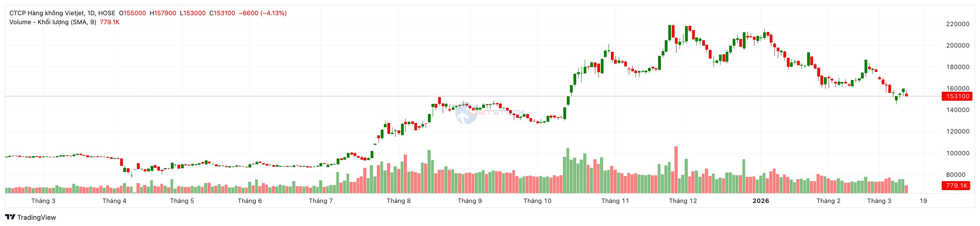Click the Volume - Khối lượng indicator legend
Viewport: 980px width, 226px height.
tap(53, 22)
